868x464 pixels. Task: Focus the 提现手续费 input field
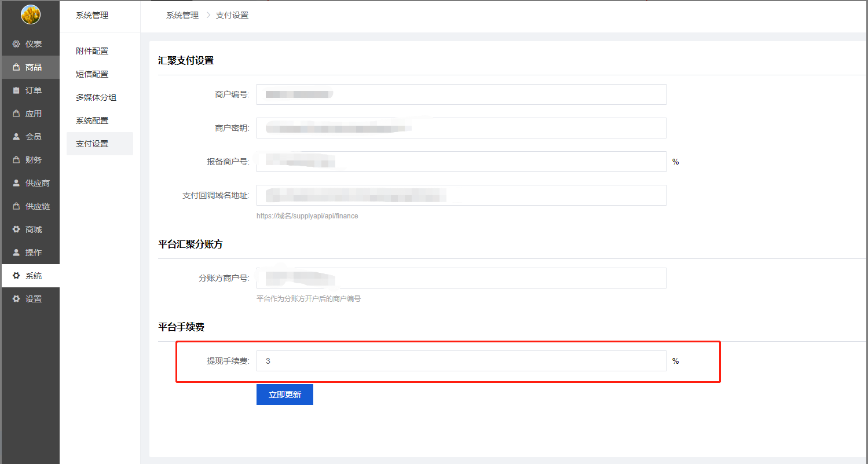461,361
